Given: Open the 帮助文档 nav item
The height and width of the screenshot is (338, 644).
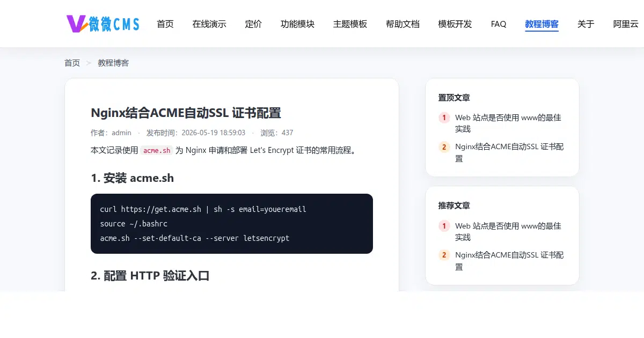Looking at the screenshot, I should [402, 24].
